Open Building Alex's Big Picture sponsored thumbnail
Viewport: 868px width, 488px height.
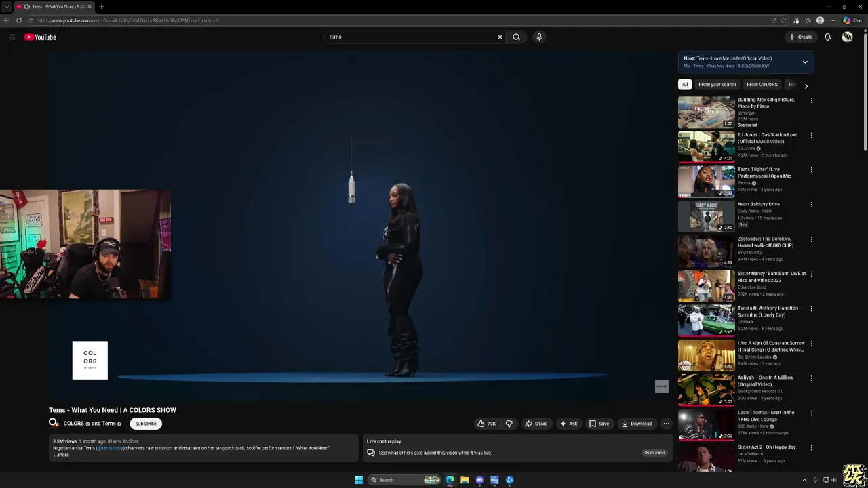[x=706, y=112]
